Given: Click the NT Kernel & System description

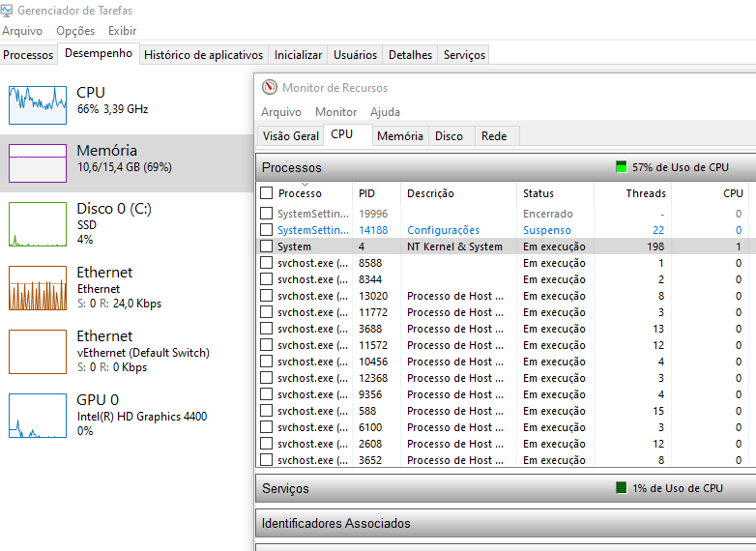Looking at the screenshot, I should [x=454, y=246].
